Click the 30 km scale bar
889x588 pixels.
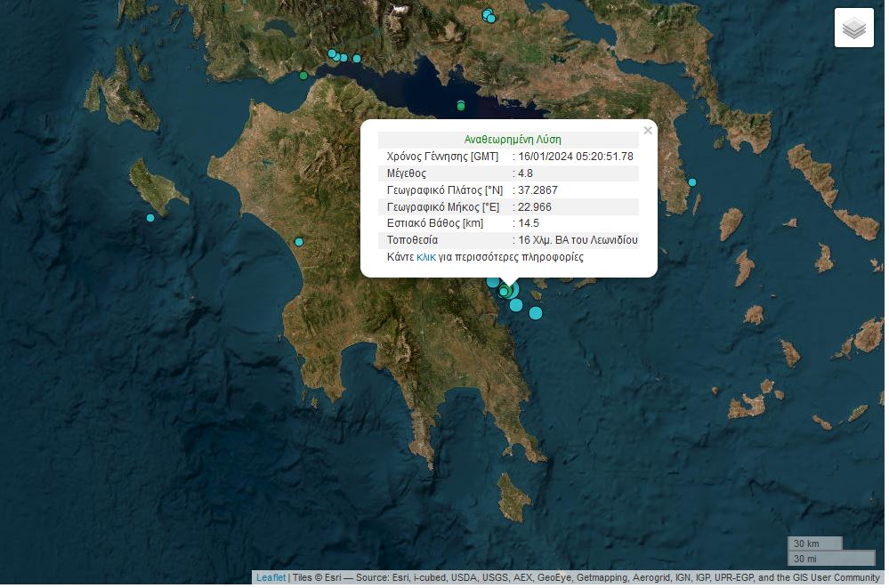click(x=814, y=544)
